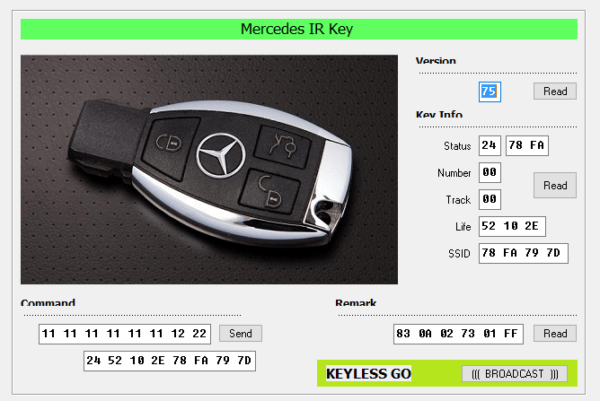Screen dimensions: 600x401
Task: Select the Status field showing 78 FA
Action: tap(527, 145)
